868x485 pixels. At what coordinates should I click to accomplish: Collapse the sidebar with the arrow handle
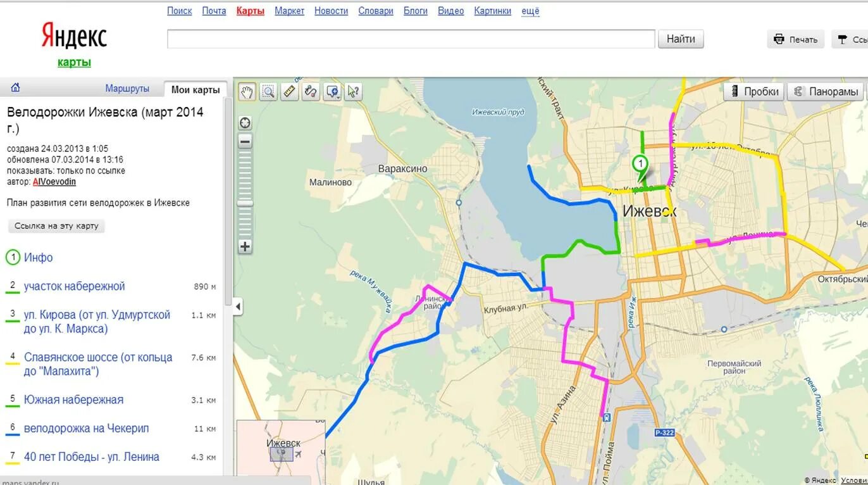point(238,307)
